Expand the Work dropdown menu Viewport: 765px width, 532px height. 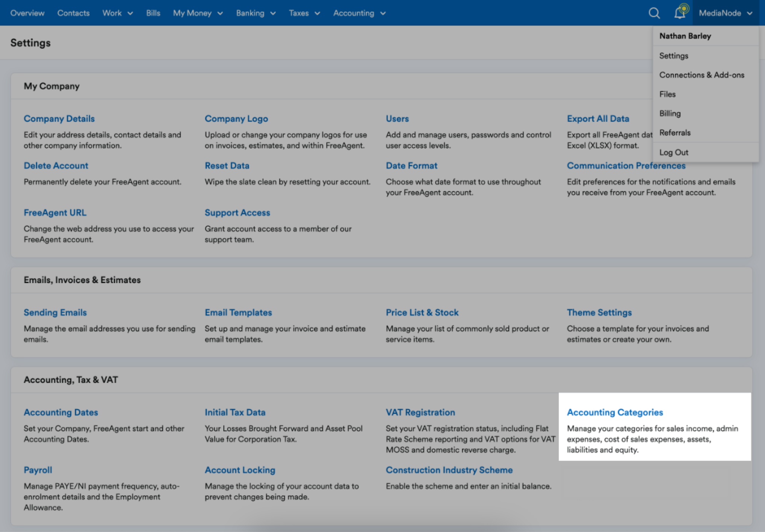117,13
